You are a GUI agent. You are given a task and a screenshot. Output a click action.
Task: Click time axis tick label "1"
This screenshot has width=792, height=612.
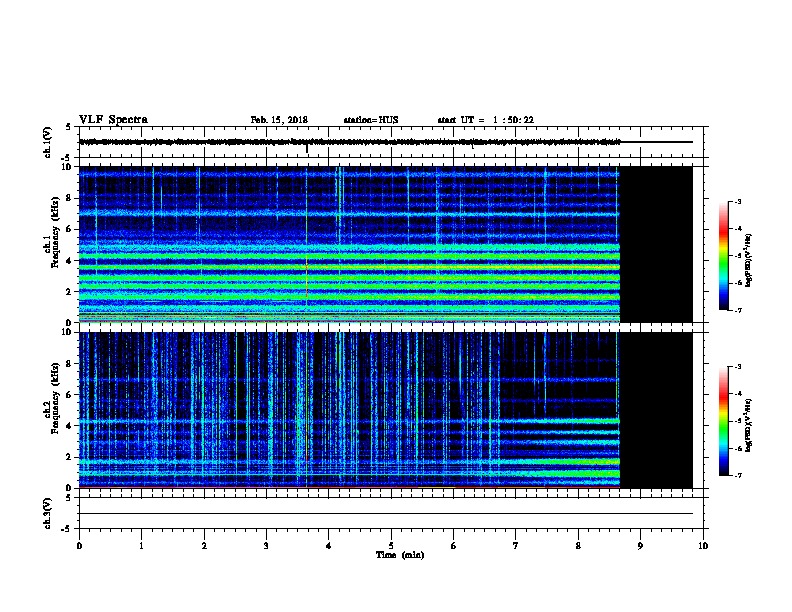(141, 546)
